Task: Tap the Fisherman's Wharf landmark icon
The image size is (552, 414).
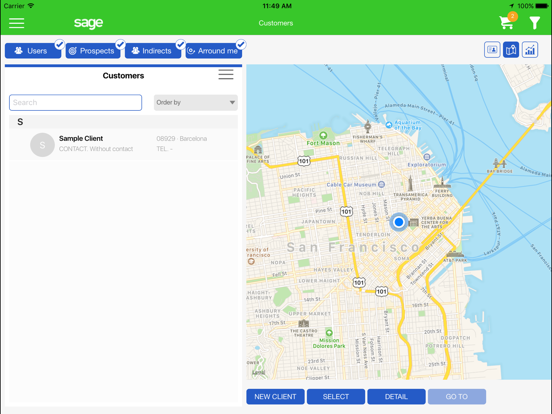Action: (368, 126)
